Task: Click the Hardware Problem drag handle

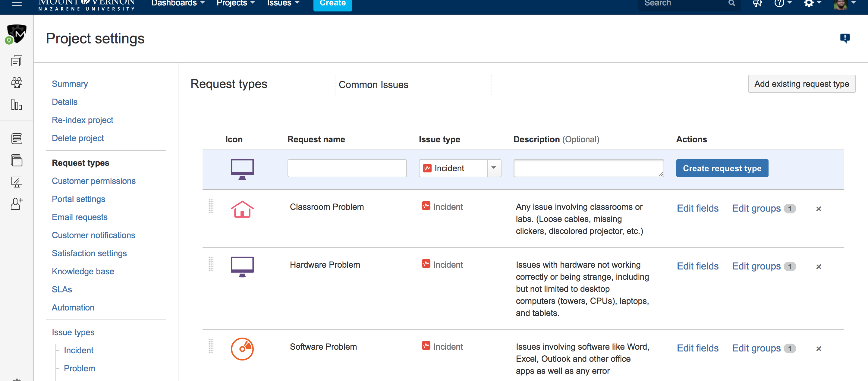Action: coord(211,264)
